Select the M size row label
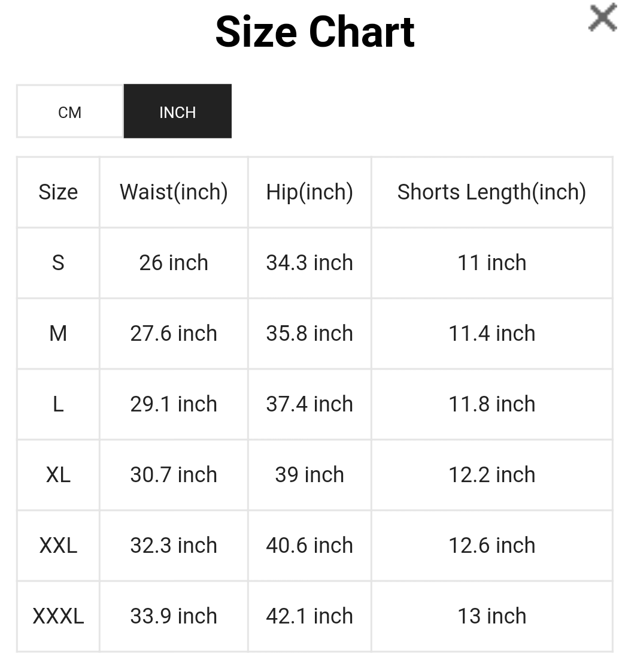Viewport: 625px width, 672px height. [58, 334]
